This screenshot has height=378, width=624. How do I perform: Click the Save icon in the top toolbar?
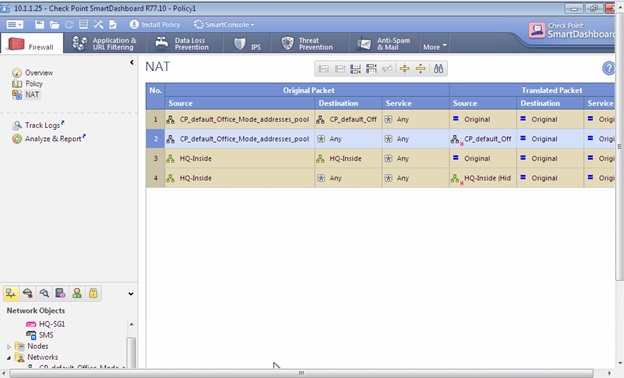pyautogui.click(x=39, y=25)
